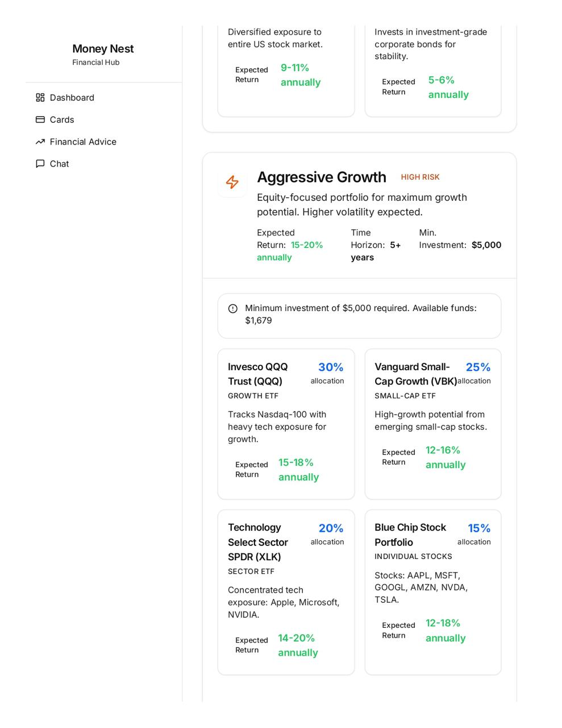Viewport: 562px width, 728px height.
Task: Select the Technology Select Sector SPDR card
Action: [x=286, y=592]
